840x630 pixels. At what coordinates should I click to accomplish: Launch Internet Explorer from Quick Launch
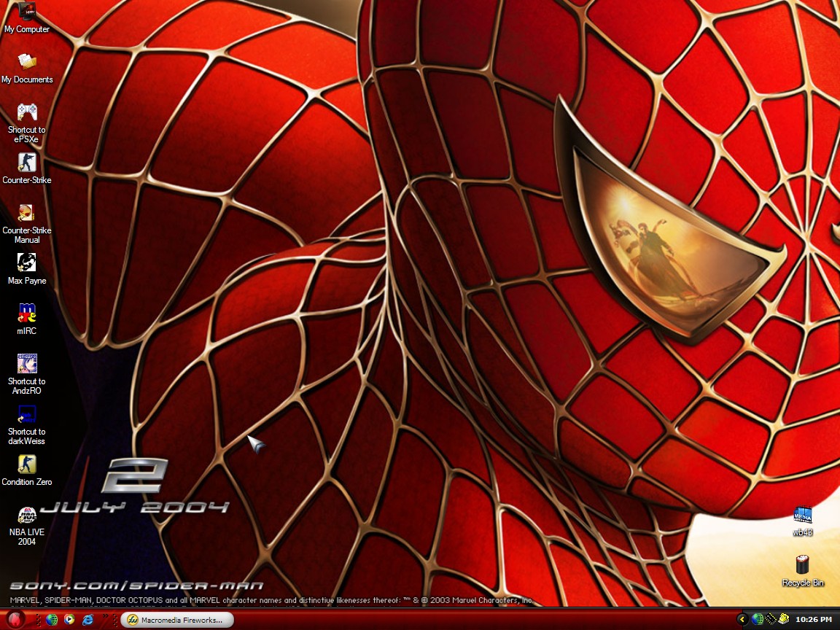coord(87,620)
